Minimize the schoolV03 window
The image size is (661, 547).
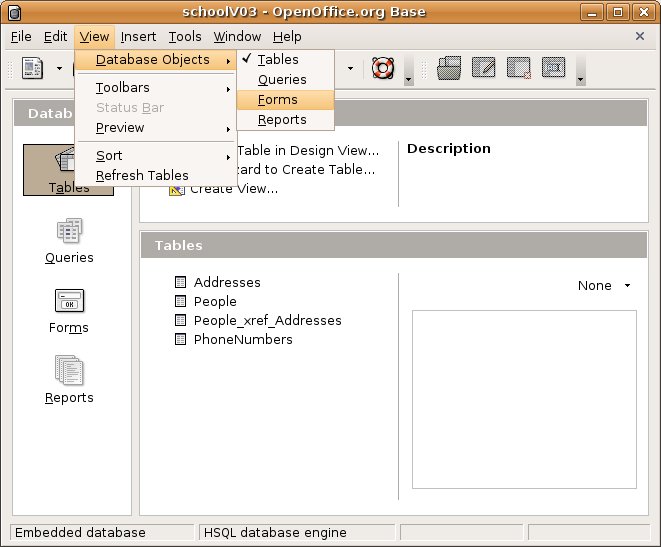(592, 12)
